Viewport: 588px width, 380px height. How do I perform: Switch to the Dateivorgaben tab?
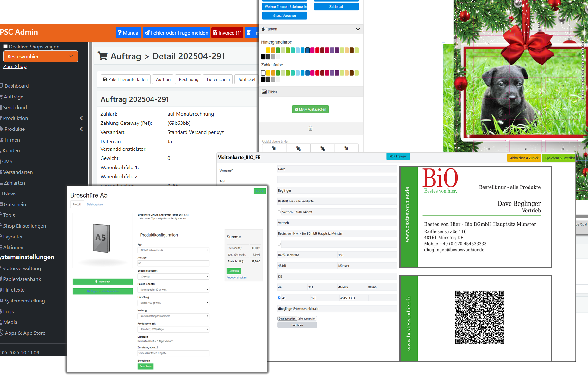pos(95,204)
